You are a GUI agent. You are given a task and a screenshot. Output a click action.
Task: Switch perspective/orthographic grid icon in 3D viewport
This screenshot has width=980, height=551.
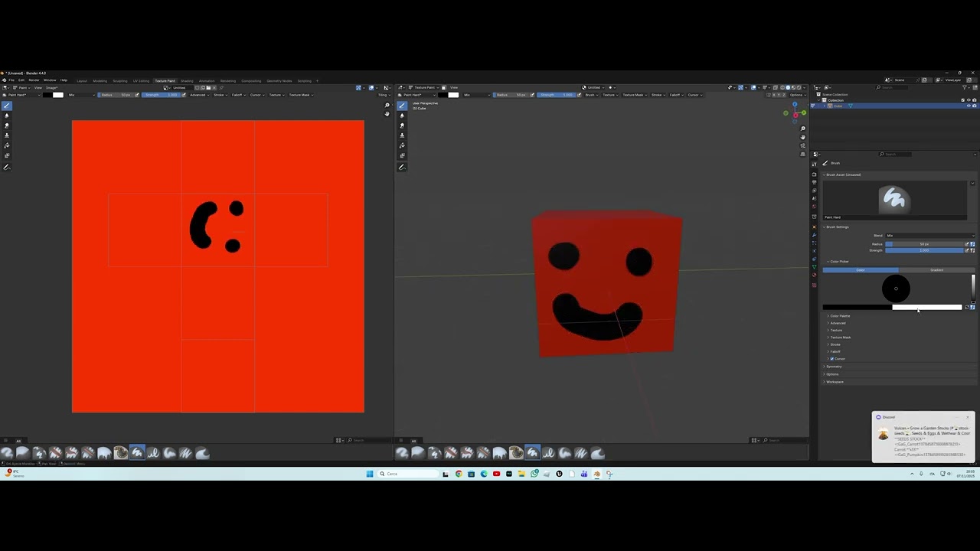[802, 154]
